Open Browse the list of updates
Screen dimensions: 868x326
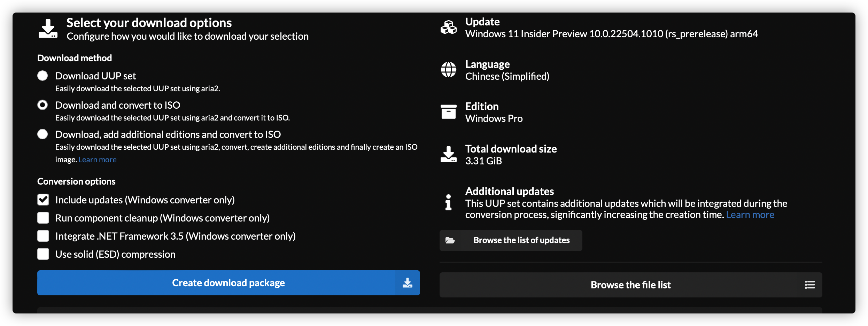(511, 240)
